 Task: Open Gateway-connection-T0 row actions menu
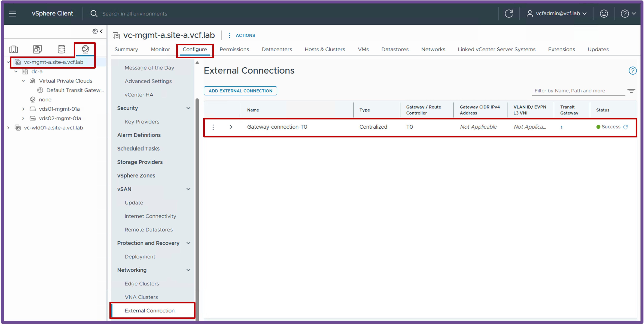[x=213, y=127]
